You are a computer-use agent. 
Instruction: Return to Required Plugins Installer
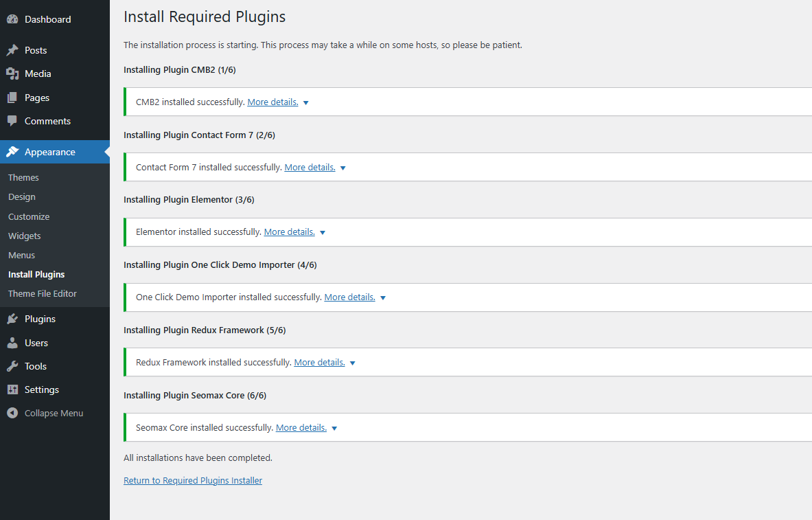pos(193,481)
